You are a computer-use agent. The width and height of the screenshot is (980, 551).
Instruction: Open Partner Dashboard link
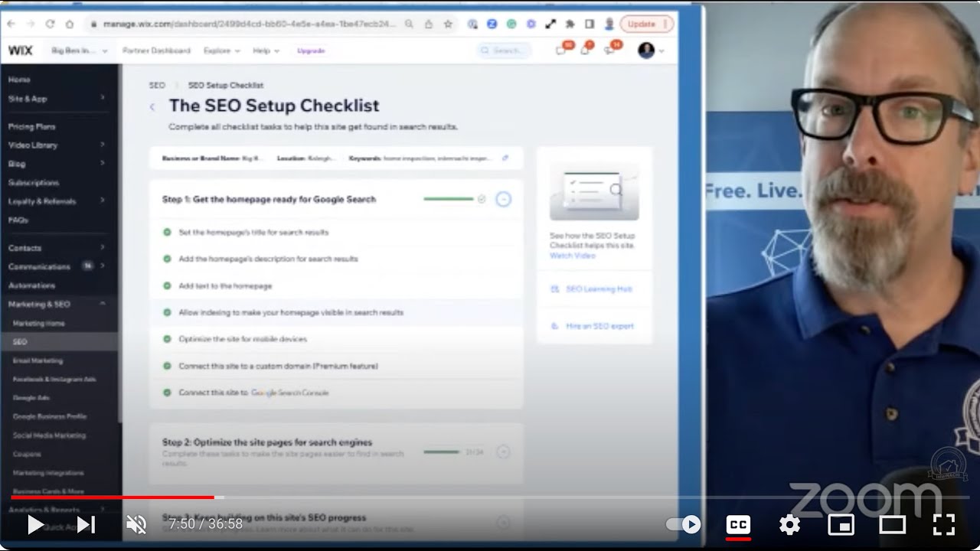(156, 51)
